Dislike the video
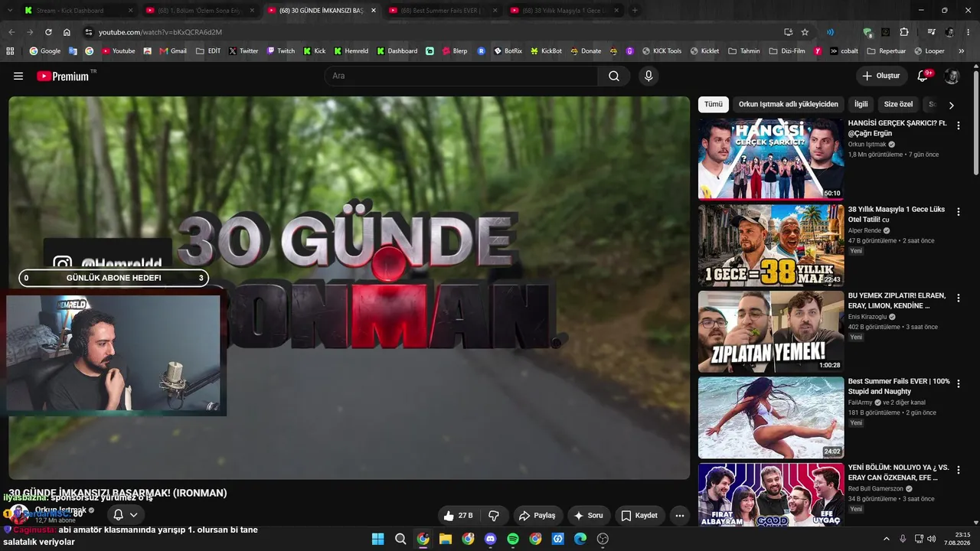 [x=494, y=516]
